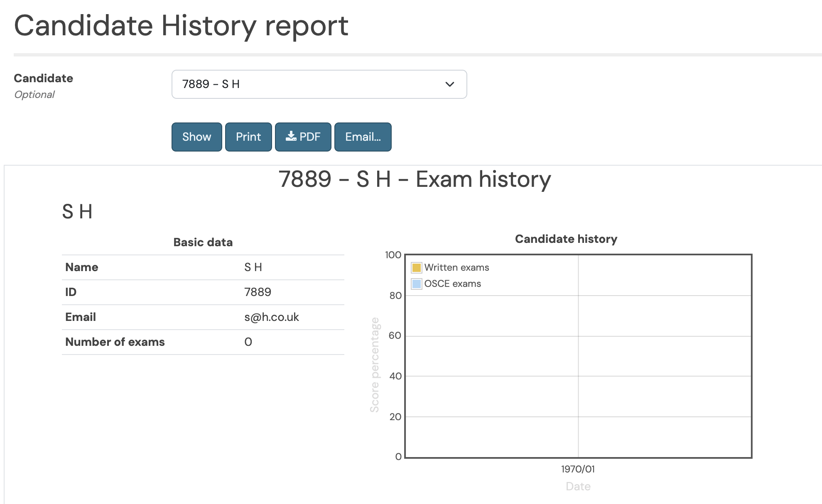Screen dimensions: 822x504
Task: Download the report as PDF
Action: pos(303,137)
